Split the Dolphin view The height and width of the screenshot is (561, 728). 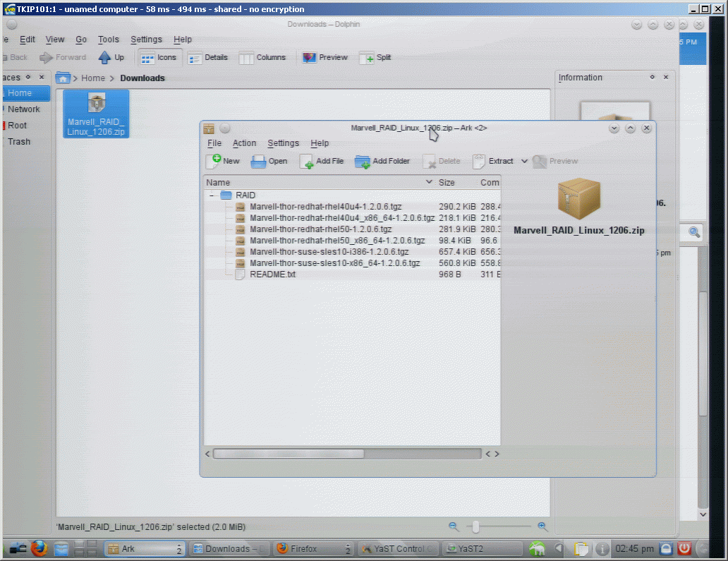[375, 58]
